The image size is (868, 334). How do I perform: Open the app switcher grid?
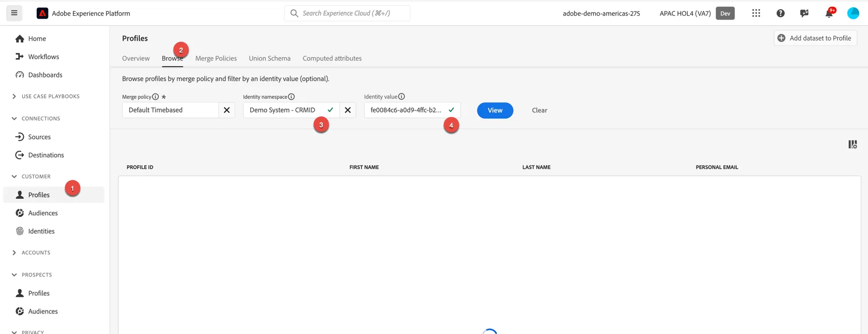coord(756,13)
